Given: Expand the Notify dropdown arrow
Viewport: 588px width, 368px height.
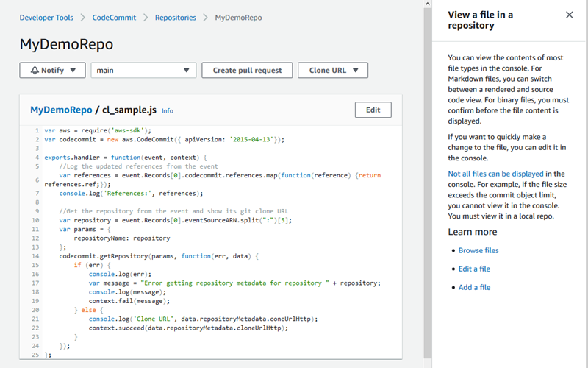Looking at the screenshot, I should 73,71.
